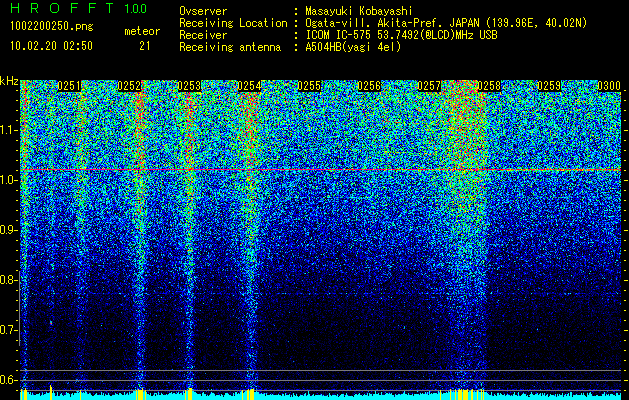Click the 0254 time marker
This screenshot has width=629, height=400.
[x=249, y=86]
